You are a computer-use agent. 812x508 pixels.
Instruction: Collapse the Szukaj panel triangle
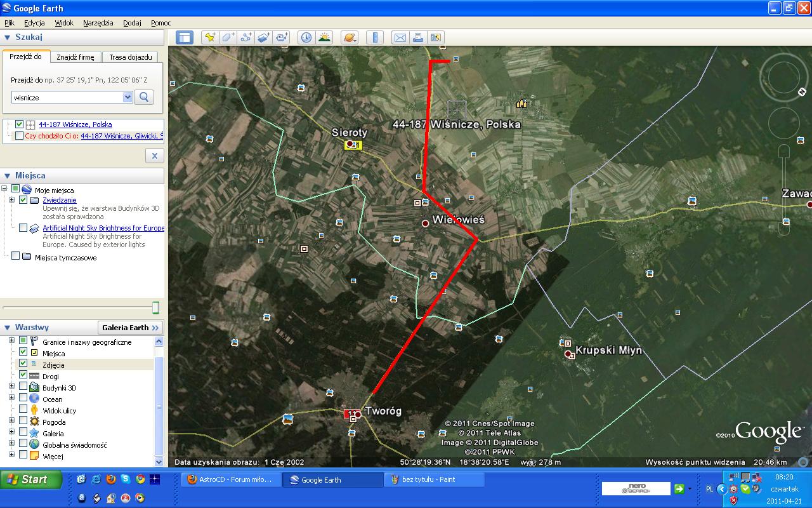[x=7, y=37]
